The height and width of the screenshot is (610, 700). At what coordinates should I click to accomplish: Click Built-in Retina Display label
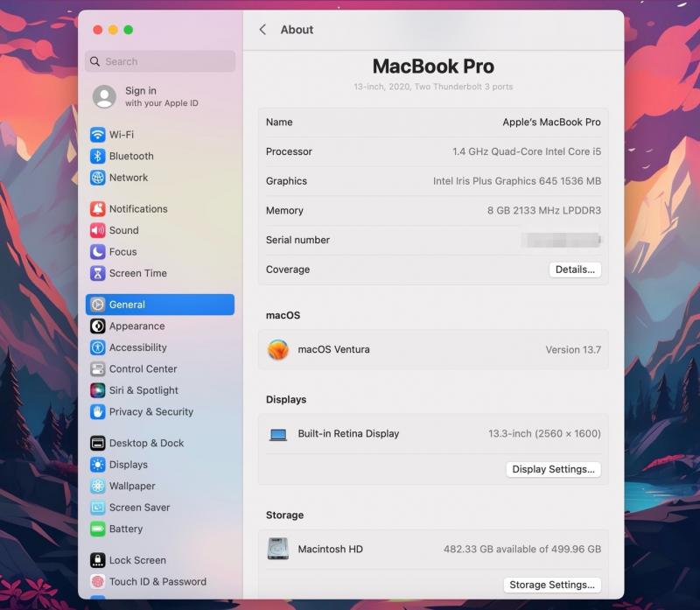pos(348,433)
